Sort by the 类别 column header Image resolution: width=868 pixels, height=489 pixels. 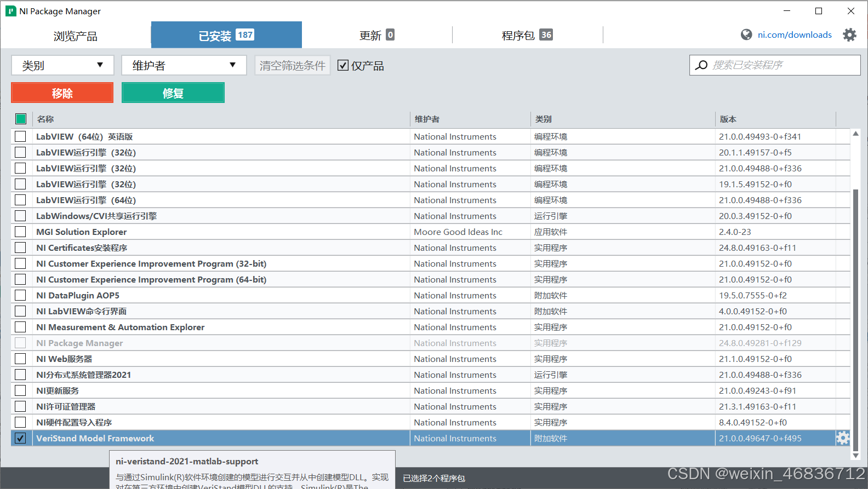click(x=543, y=119)
